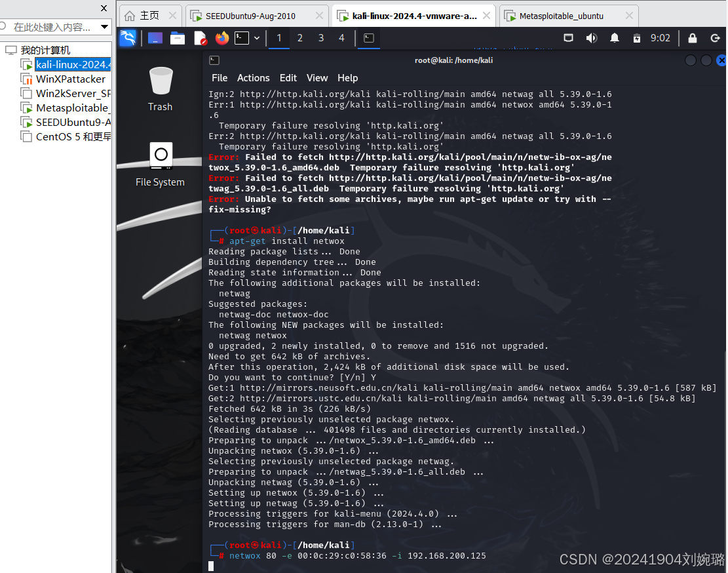Click the terminal input cursor line
Screen dimensions: 728x573
[x=211, y=566]
